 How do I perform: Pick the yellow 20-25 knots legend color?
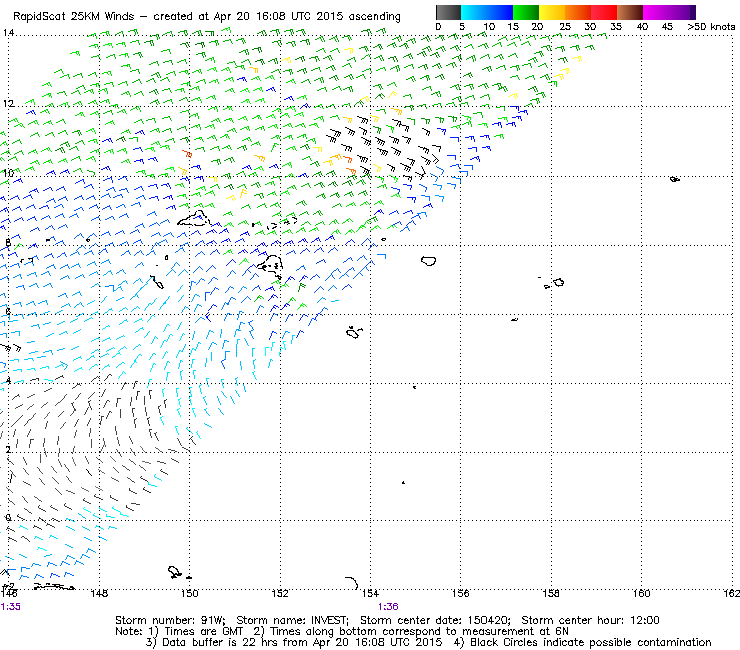pos(552,12)
